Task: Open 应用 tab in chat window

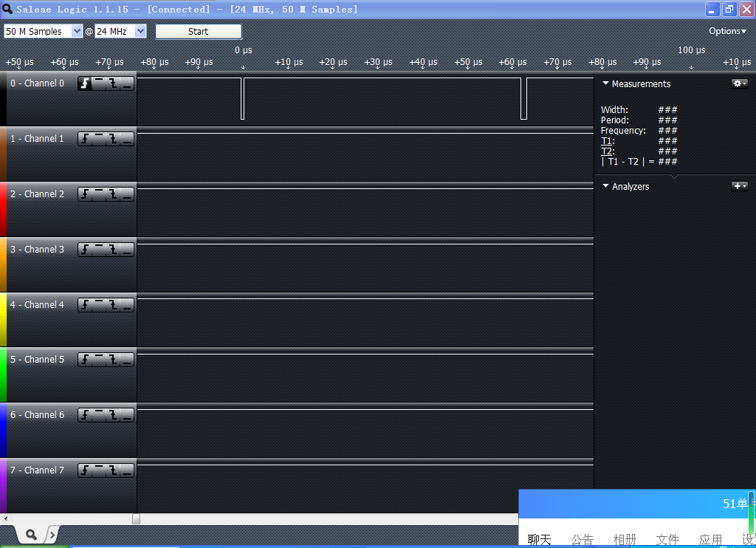Action: click(711, 540)
